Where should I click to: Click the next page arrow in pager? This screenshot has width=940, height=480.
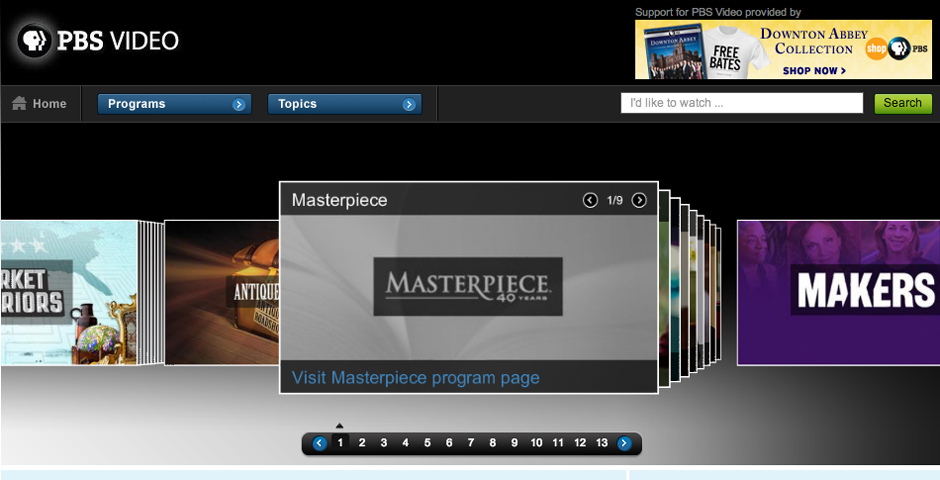click(625, 443)
